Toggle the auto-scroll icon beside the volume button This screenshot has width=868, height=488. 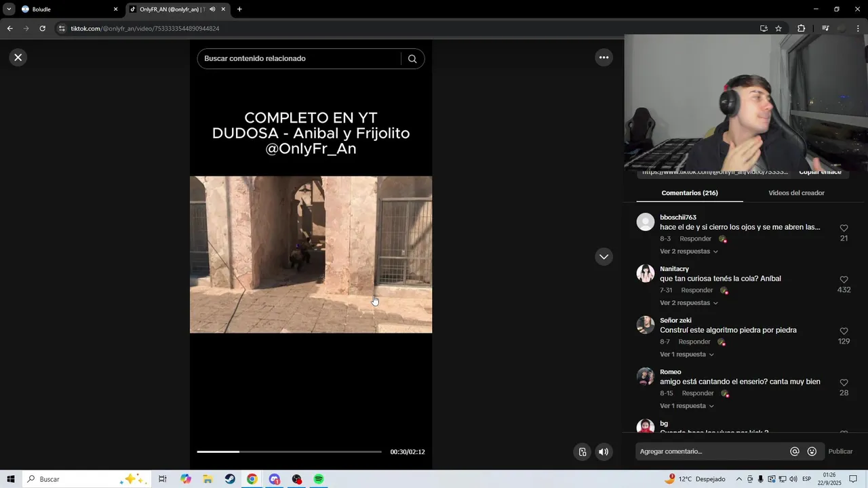582,452
